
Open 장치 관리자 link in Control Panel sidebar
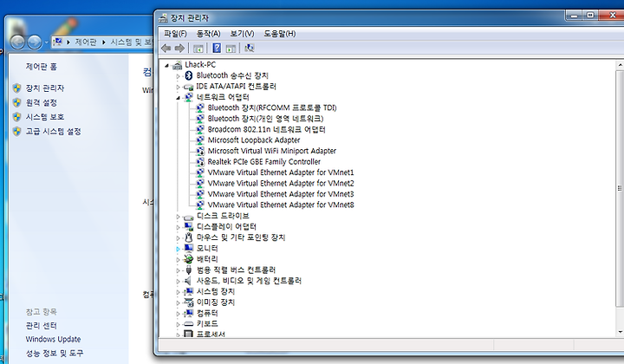[x=45, y=88]
